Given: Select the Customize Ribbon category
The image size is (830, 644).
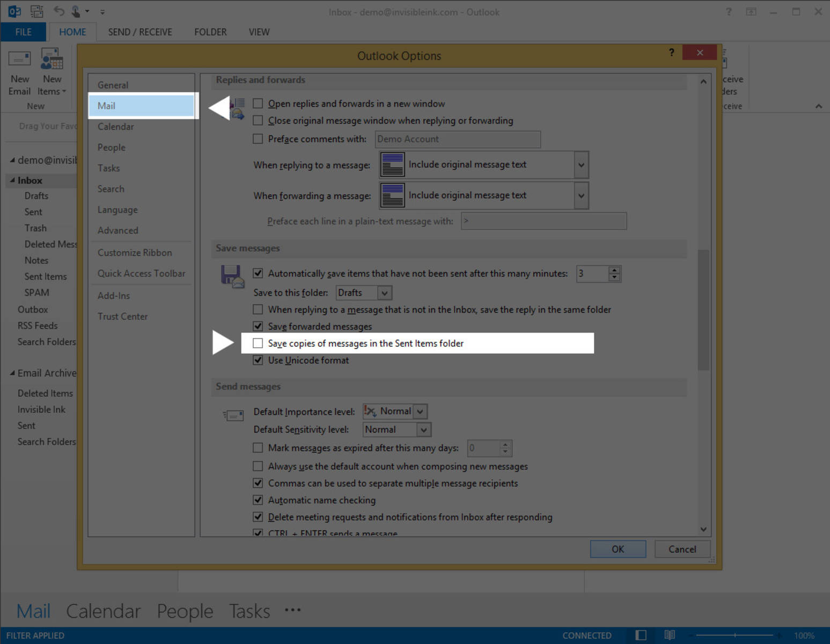Looking at the screenshot, I should [141, 252].
